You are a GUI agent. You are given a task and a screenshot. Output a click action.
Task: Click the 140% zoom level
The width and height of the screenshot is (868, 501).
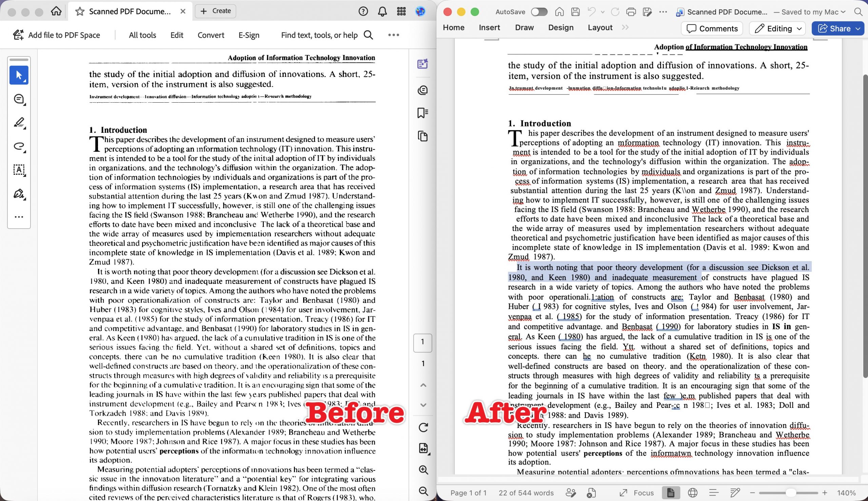coord(846,493)
